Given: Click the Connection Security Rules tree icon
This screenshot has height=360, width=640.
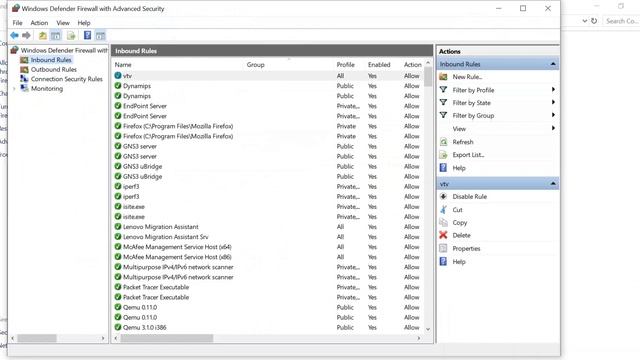Looking at the screenshot, I should [x=24, y=79].
